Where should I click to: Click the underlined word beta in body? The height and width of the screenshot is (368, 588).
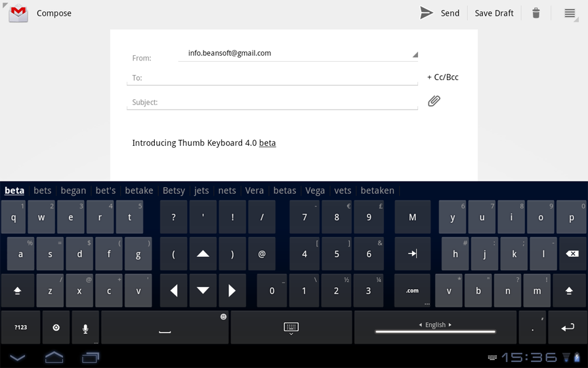click(267, 143)
